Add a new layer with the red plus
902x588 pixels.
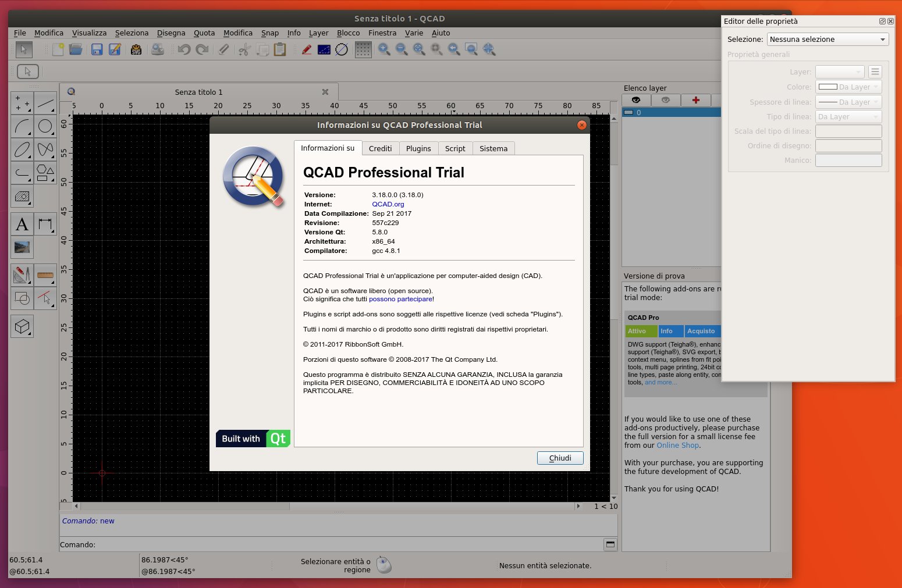tap(695, 100)
